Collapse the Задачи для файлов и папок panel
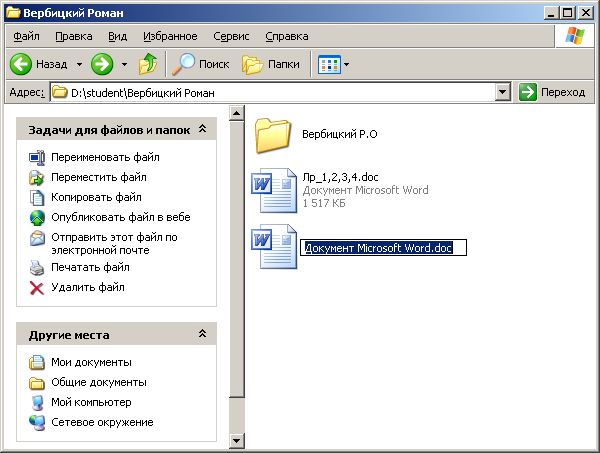This screenshot has height=453, width=600. point(202,129)
